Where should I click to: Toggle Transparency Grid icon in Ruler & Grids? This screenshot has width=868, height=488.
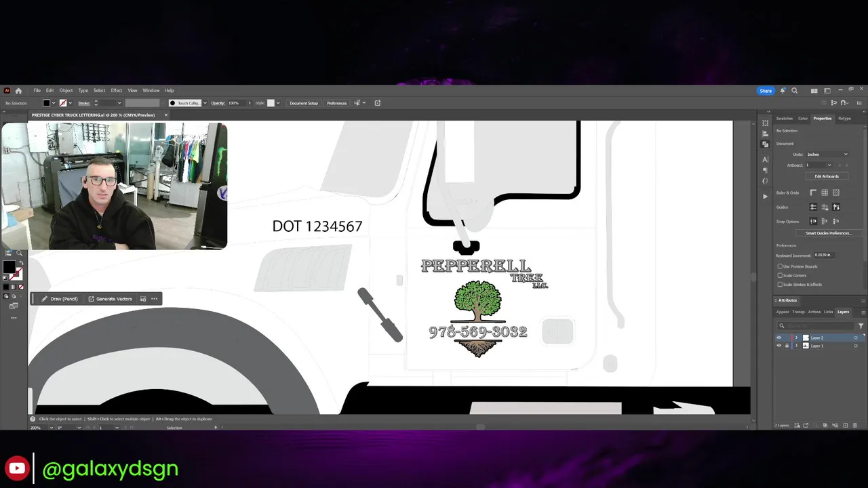click(836, 192)
